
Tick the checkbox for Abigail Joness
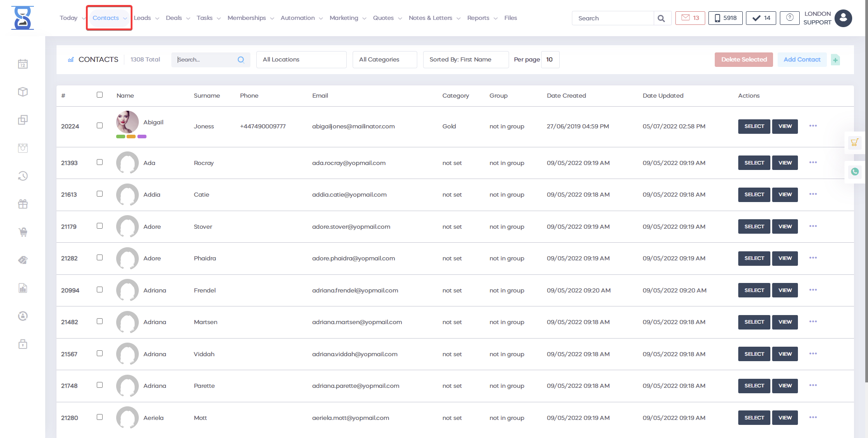point(99,126)
